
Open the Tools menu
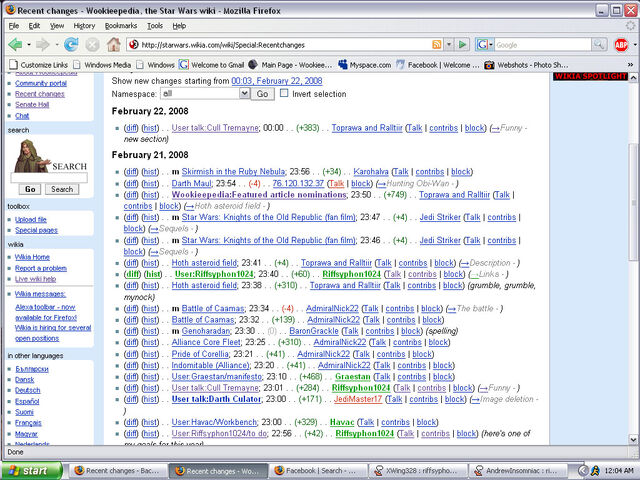coord(155,26)
